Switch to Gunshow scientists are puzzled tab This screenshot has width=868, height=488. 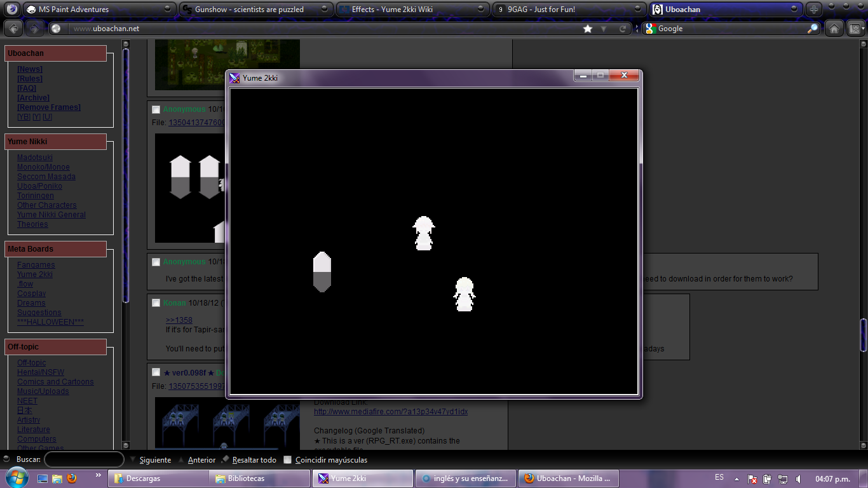pyautogui.click(x=257, y=10)
